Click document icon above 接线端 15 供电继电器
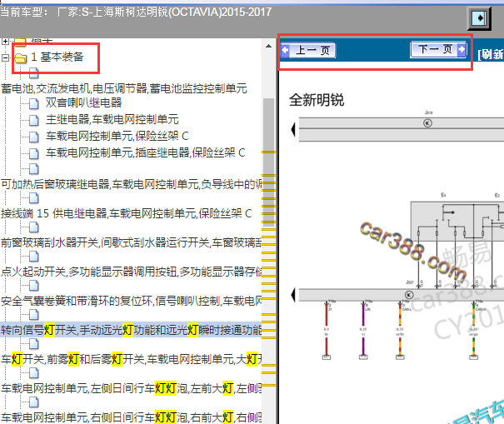This screenshot has height=424, width=504. pos(34,198)
